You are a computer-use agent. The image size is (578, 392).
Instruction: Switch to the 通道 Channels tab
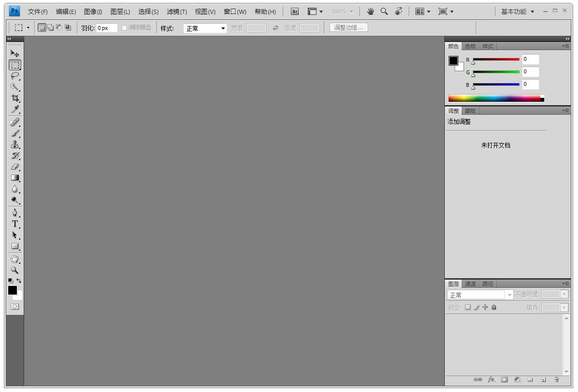coord(471,284)
